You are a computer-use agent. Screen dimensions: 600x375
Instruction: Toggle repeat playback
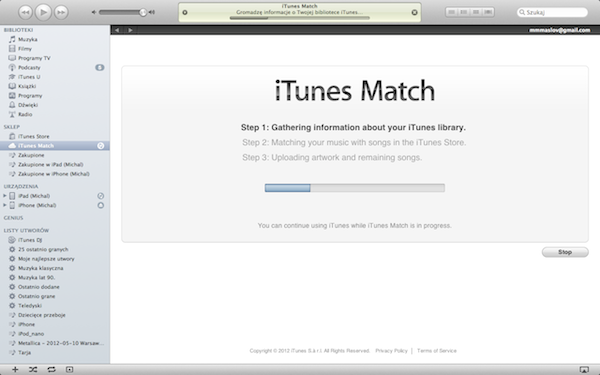pos(51,369)
